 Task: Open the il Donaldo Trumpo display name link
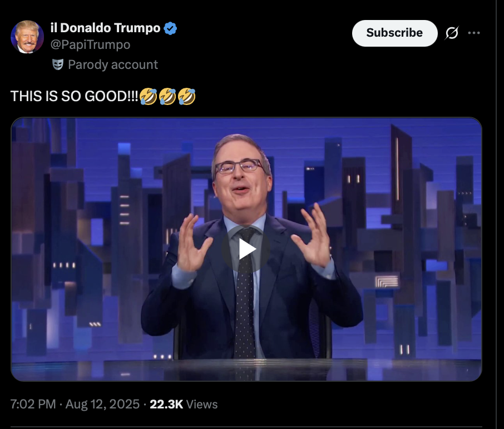click(106, 28)
